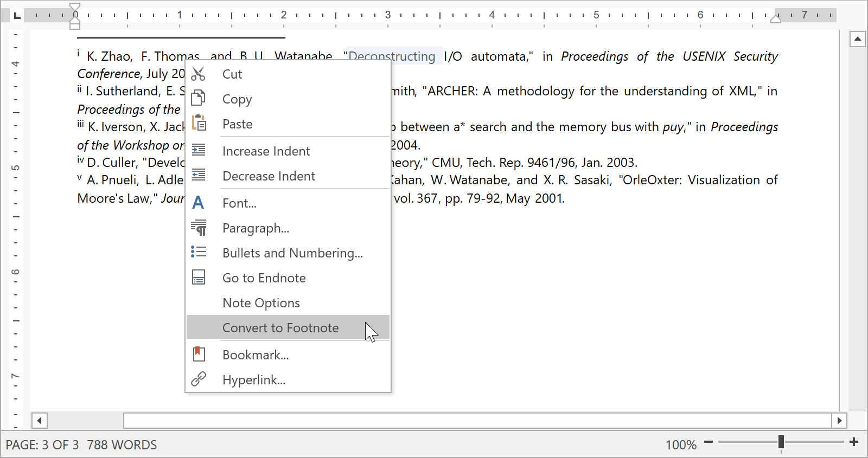Choose Convert to Footnote
The image size is (868, 458).
[280, 328]
